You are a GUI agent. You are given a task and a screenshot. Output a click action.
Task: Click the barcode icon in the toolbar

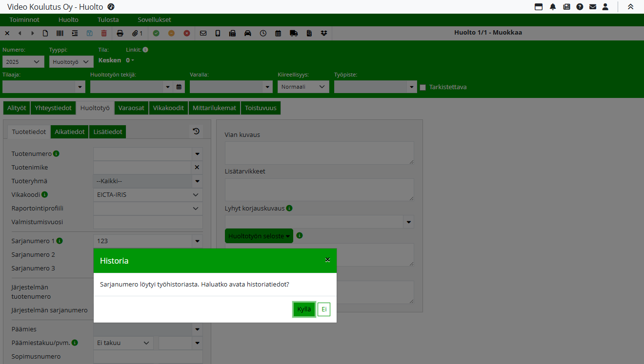point(60,33)
